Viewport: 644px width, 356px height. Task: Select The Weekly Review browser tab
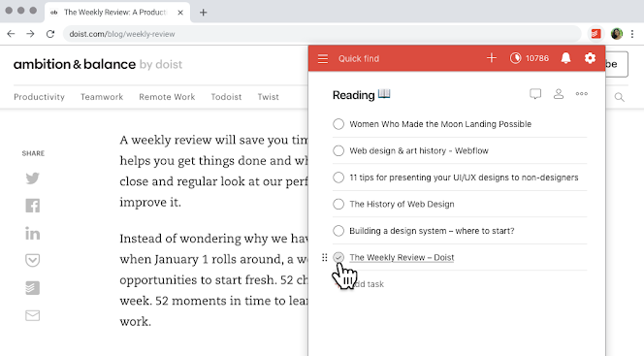(x=117, y=13)
